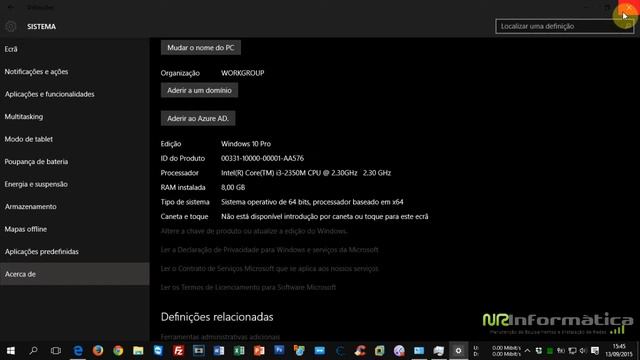Click the Settings gear next to SISTEMA
The height and width of the screenshot is (360, 640).
(x=11, y=27)
